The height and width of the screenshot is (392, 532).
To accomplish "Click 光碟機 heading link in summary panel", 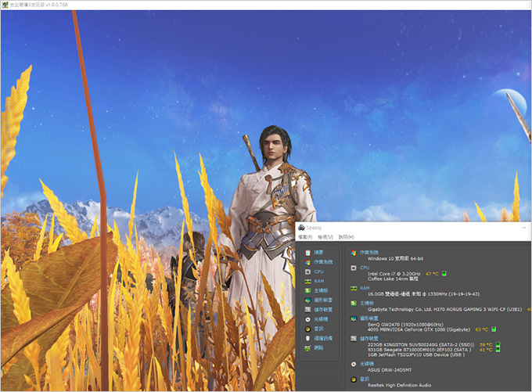I will click(367, 364).
